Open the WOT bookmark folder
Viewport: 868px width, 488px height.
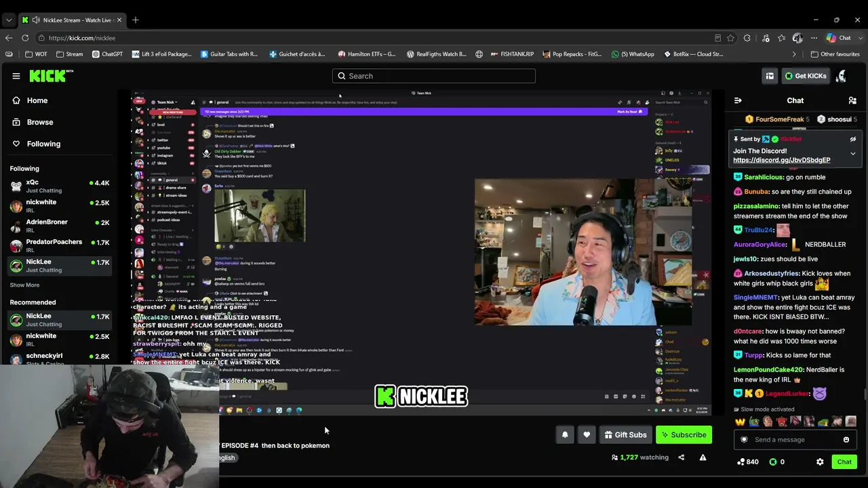tap(36, 54)
